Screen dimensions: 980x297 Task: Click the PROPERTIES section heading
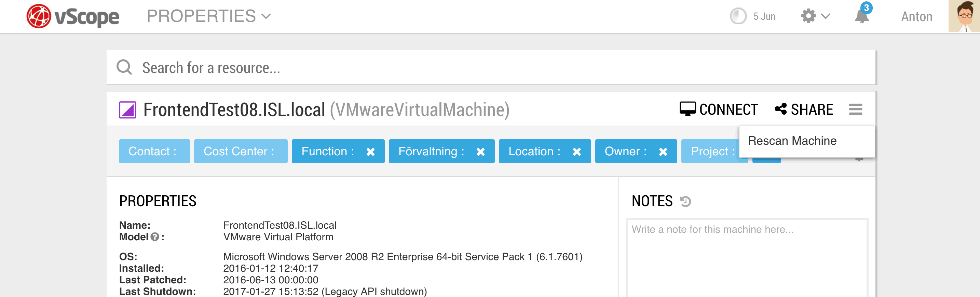pos(158,201)
